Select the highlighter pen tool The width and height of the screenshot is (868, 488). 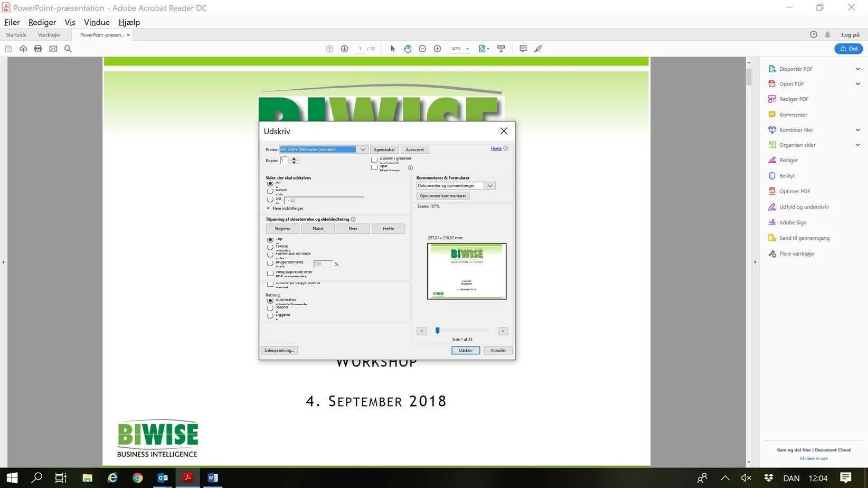coord(538,49)
